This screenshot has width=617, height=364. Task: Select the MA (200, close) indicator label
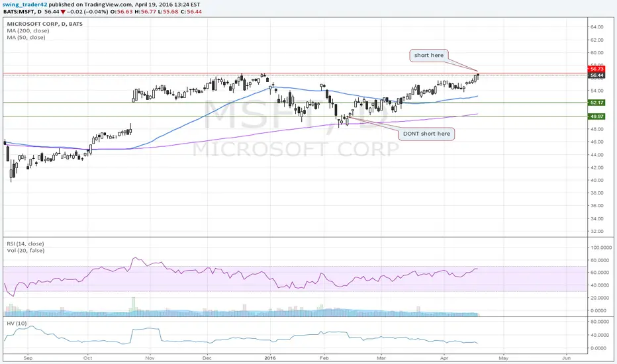click(x=28, y=30)
